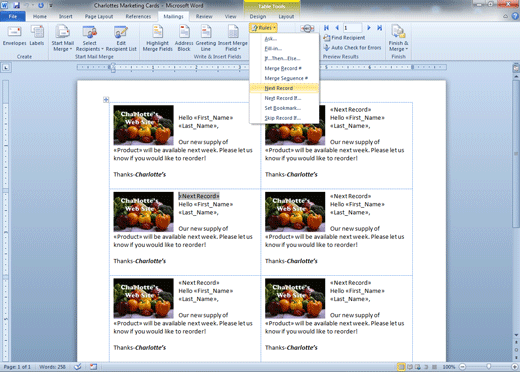The width and height of the screenshot is (520, 372).
Task: Switch to Outline view
Action: click(426, 367)
